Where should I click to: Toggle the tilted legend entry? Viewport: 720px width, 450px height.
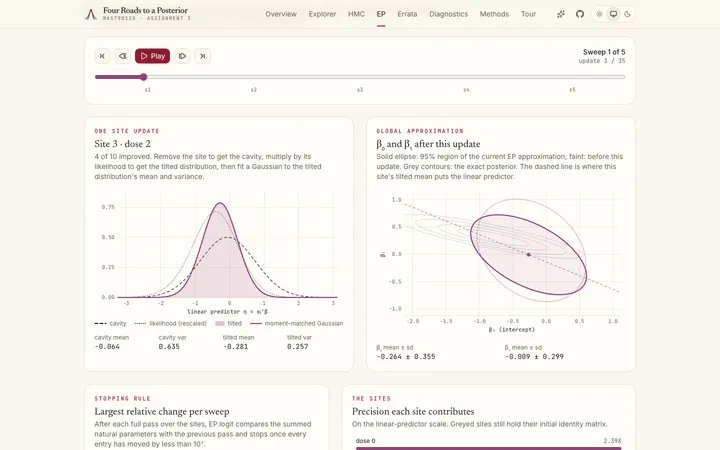(x=228, y=323)
